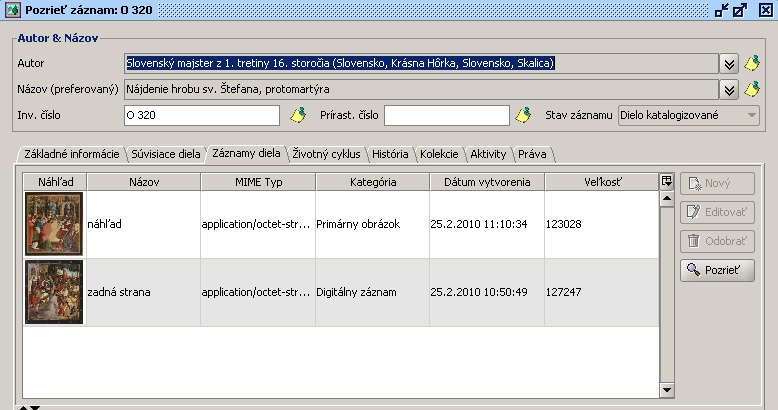Select the zadná strana thumbnail image
Screen dimensions: 778x410
pyautogui.click(x=54, y=292)
